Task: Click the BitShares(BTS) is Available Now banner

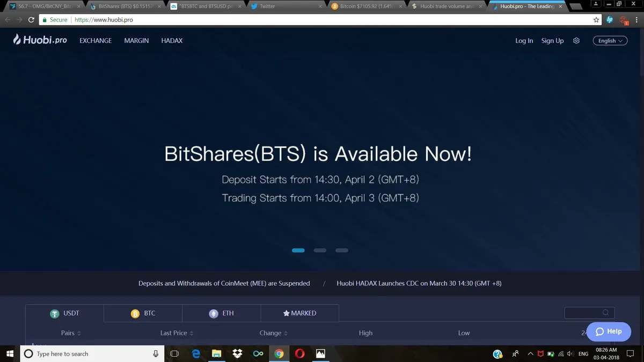Action: click(318, 154)
